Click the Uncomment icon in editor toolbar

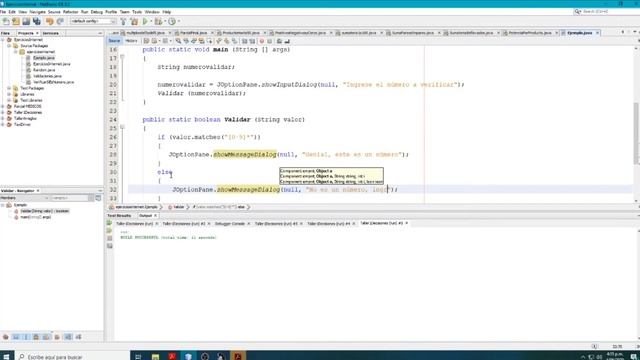click(x=287, y=41)
